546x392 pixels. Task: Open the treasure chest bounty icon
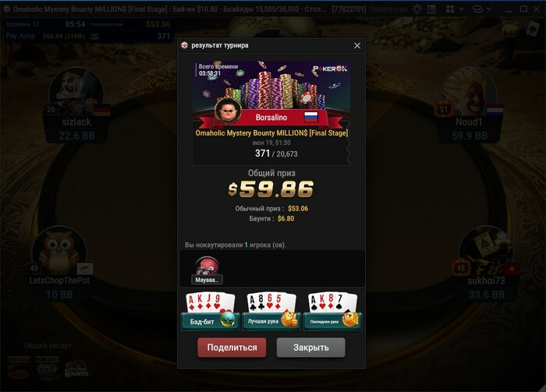pyautogui.click(x=510, y=29)
